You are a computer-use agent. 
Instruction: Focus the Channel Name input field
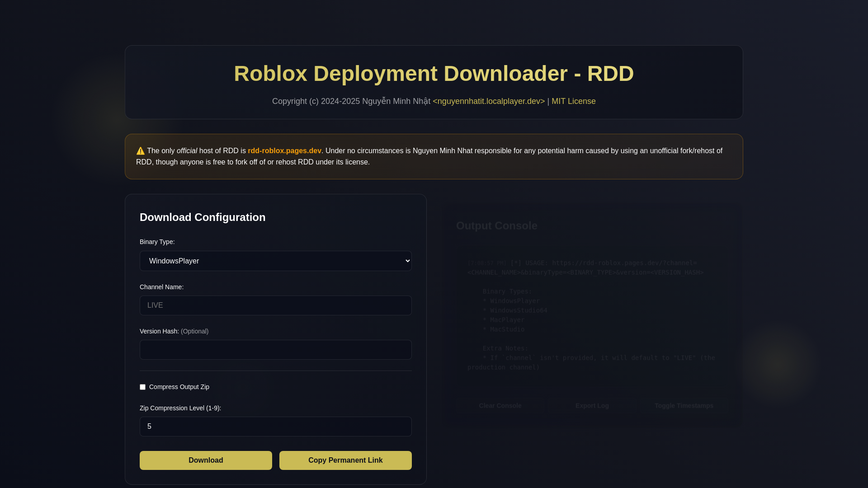[275, 305]
